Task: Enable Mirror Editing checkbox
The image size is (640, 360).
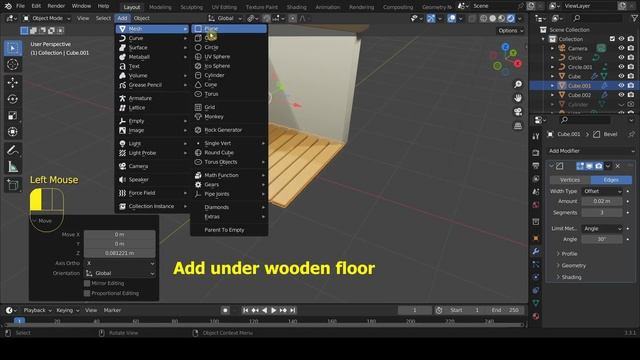Action: [x=87, y=283]
